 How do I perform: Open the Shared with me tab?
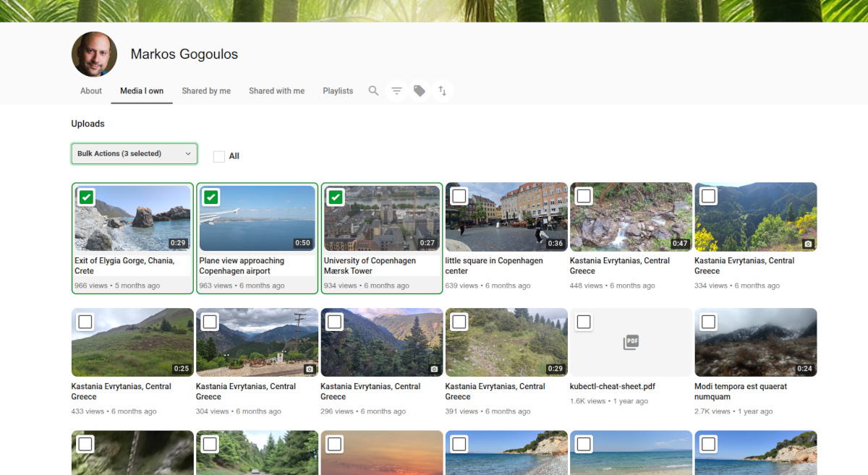276,91
